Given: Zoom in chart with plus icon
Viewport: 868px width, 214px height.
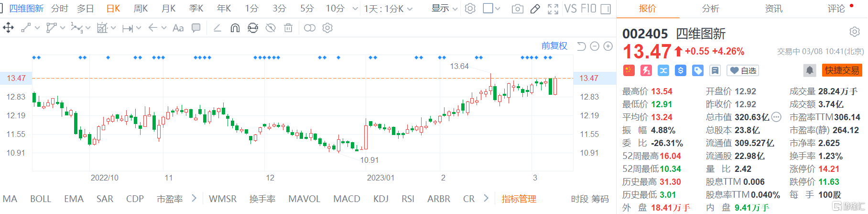Looking at the screenshot, I should (608, 46).
